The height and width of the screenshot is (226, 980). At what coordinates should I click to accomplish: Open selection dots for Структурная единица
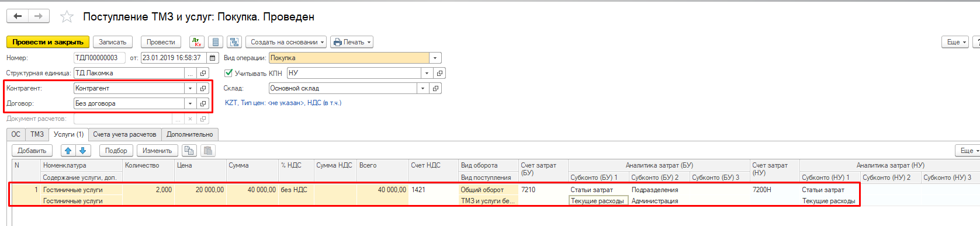point(191,73)
